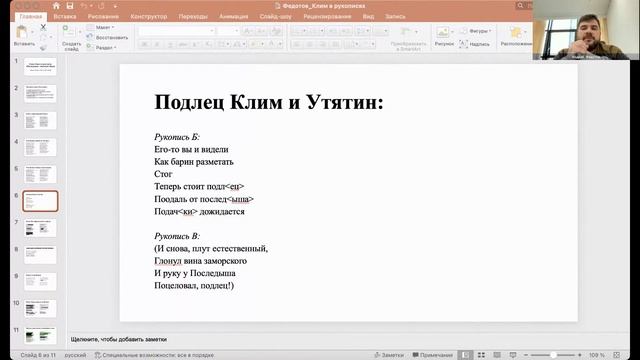The height and width of the screenshot is (360, 640).
Task: Open the Рецензирование ribbon tab
Action: (327, 17)
